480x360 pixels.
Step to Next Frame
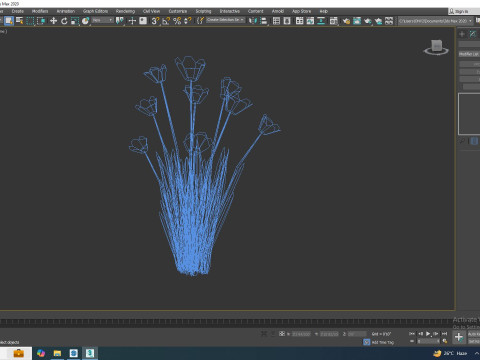click(x=436, y=334)
